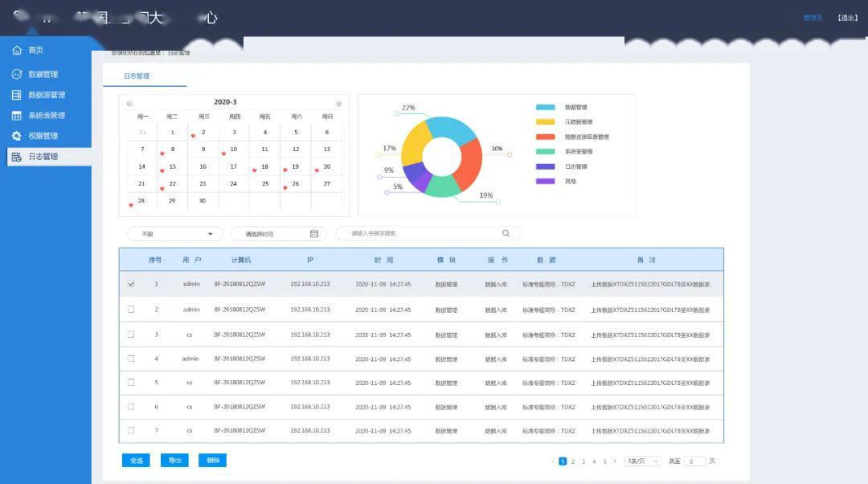The image size is (868, 484).
Task: Click the jump-to page number field
Action: pyautogui.click(x=694, y=461)
